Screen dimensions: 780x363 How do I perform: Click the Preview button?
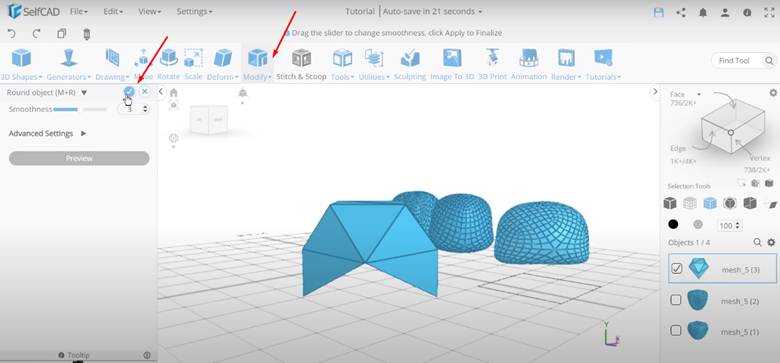pos(79,158)
